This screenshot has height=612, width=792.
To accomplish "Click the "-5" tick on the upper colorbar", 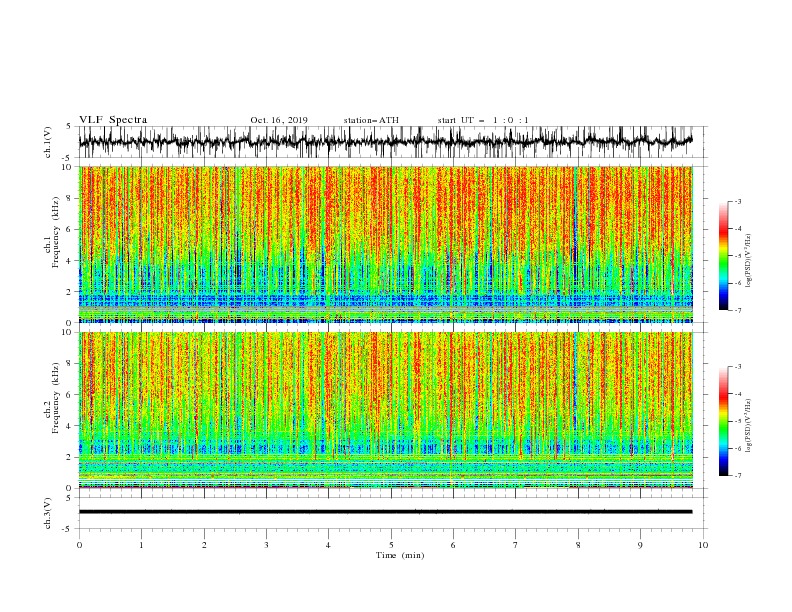I will coord(738,256).
